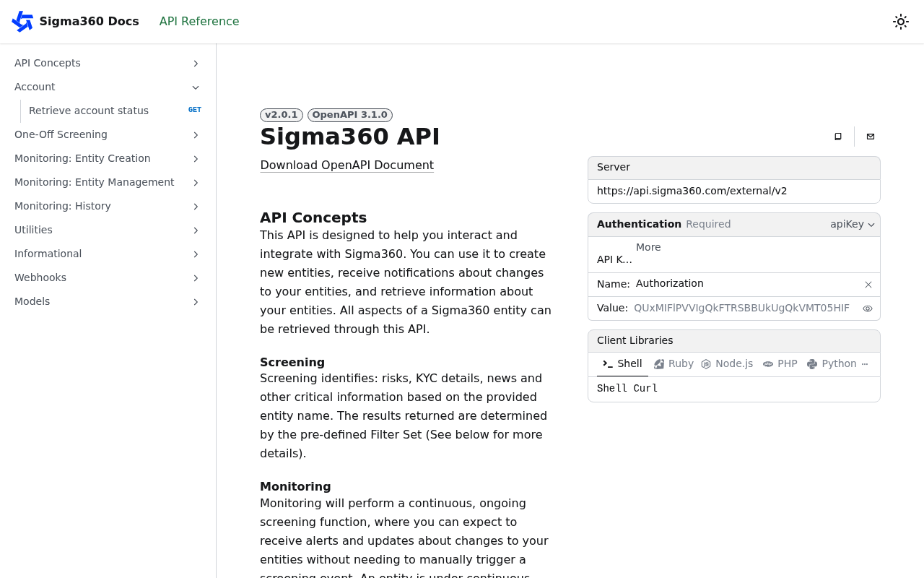Viewport: 924px width, 578px height.
Task: Click the Sigma360 logo icon
Action: pyautogui.click(x=22, y=22)
